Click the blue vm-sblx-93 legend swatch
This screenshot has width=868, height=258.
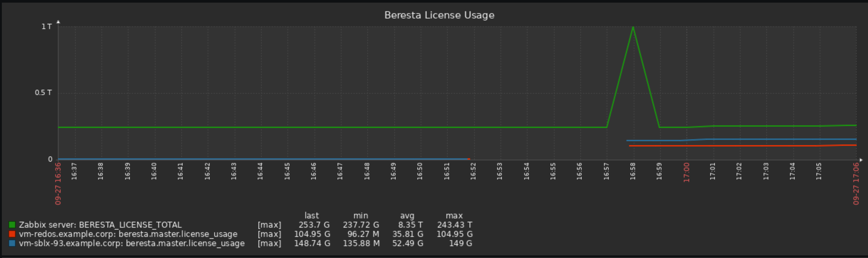[x=12, y=243]
